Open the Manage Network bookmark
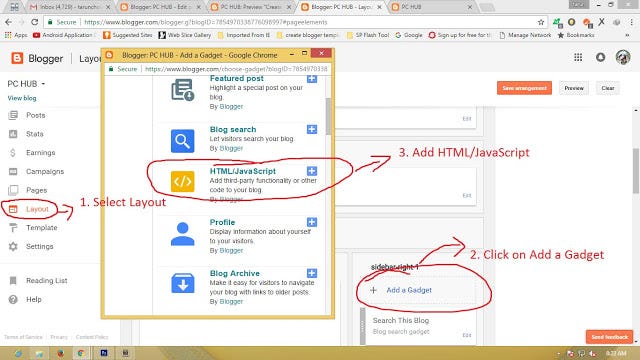The image size is (640, 360). 525,35
